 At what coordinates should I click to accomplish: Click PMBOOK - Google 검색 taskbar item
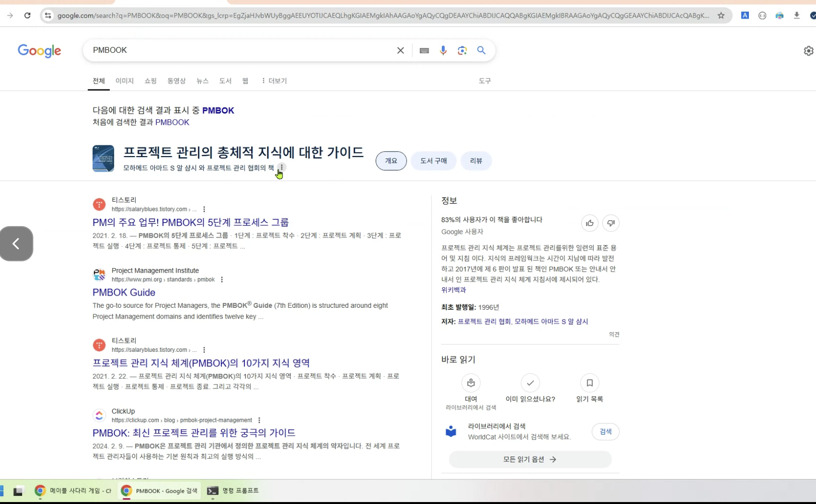point(160,490)
